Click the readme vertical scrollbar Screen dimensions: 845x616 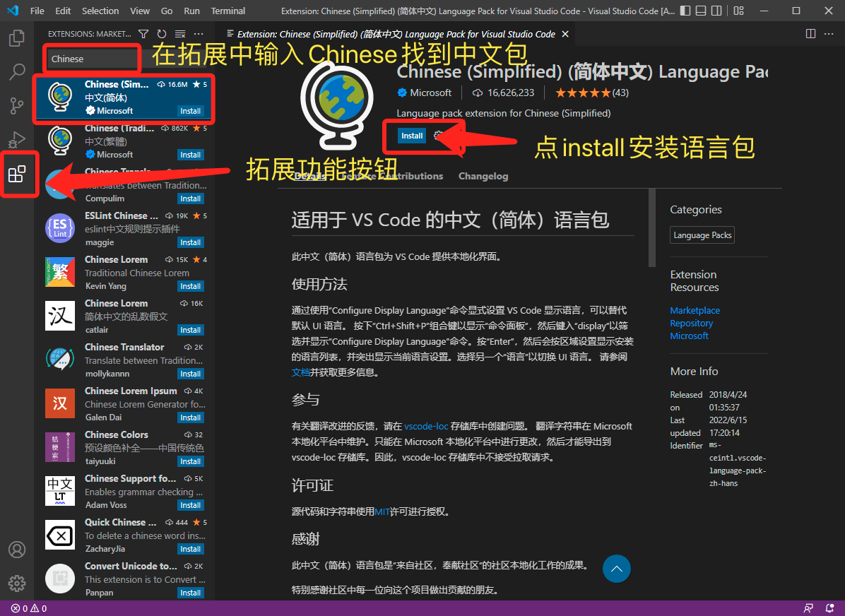pos(652,228)
